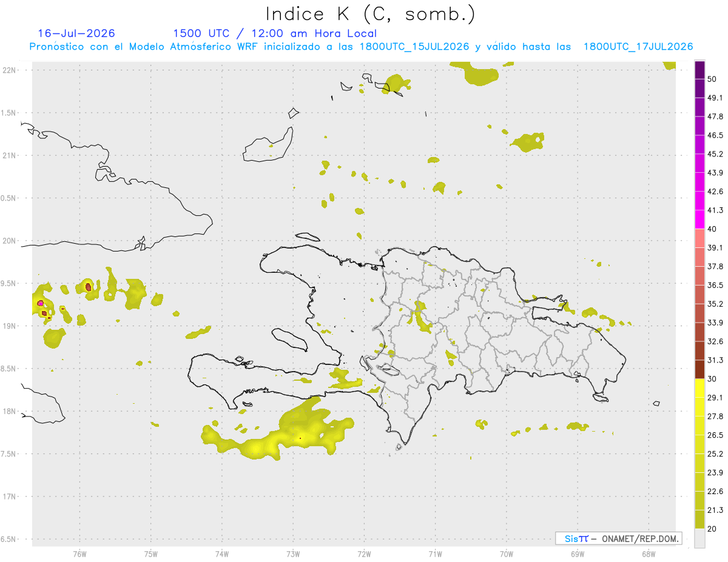Screen dimensions: 728x562
Task: Click the light gray swatch below 20
Action: click(699, 538)
